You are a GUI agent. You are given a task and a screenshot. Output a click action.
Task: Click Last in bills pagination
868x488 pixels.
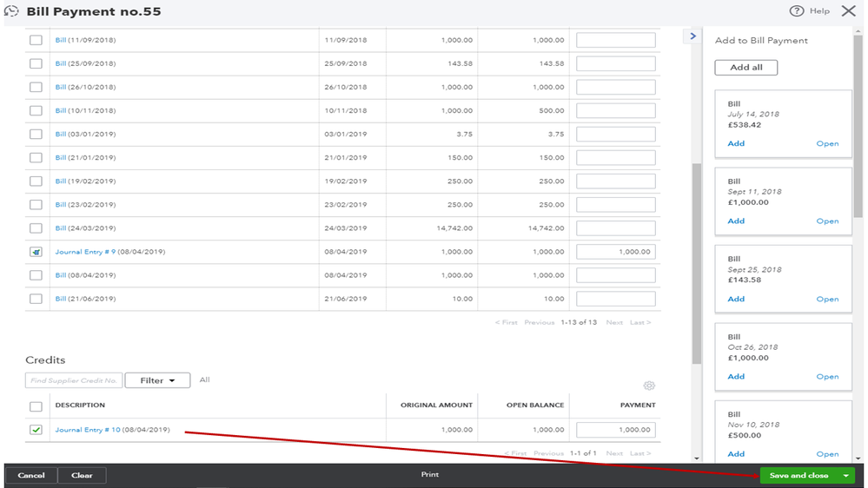[640, 322]
